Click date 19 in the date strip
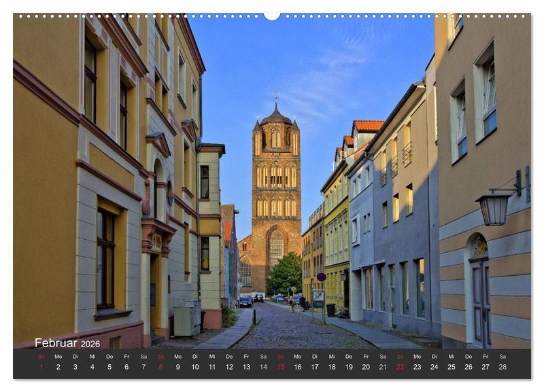 click(349, 367)
